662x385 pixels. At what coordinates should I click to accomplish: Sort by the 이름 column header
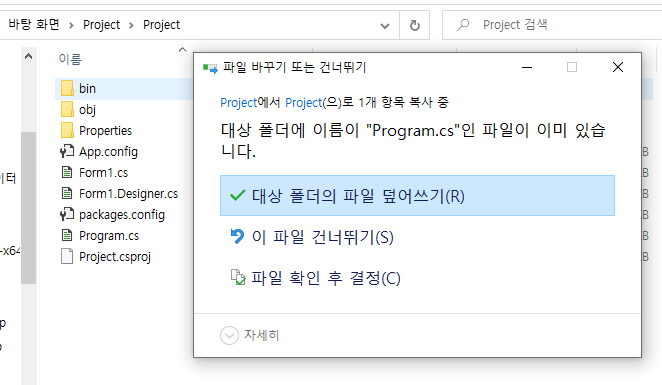70,60
